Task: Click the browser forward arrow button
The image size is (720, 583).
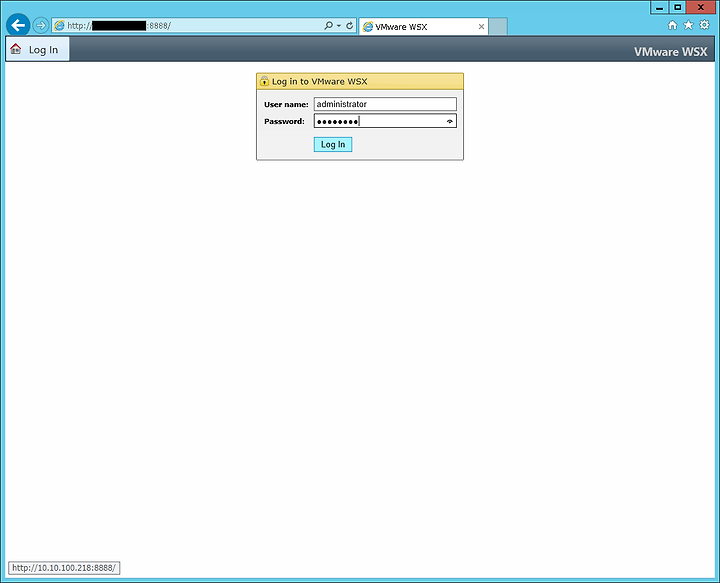Action: (x=41, y=25)
